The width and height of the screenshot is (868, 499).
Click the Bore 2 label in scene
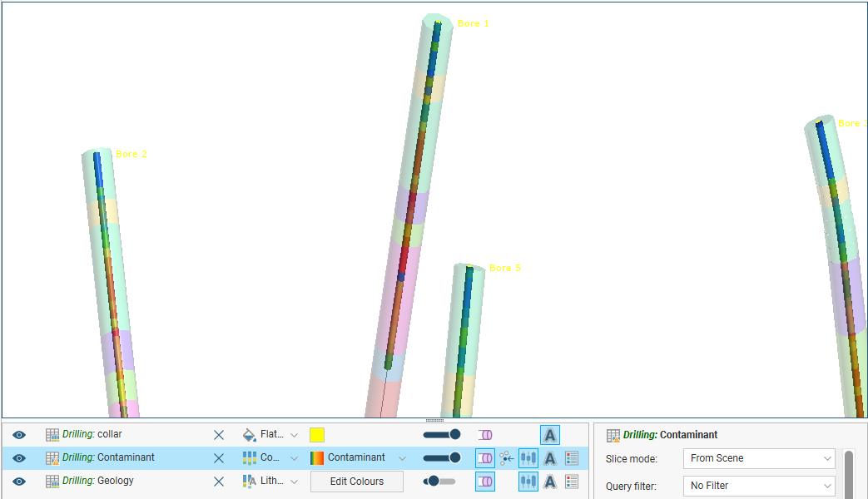131,154
